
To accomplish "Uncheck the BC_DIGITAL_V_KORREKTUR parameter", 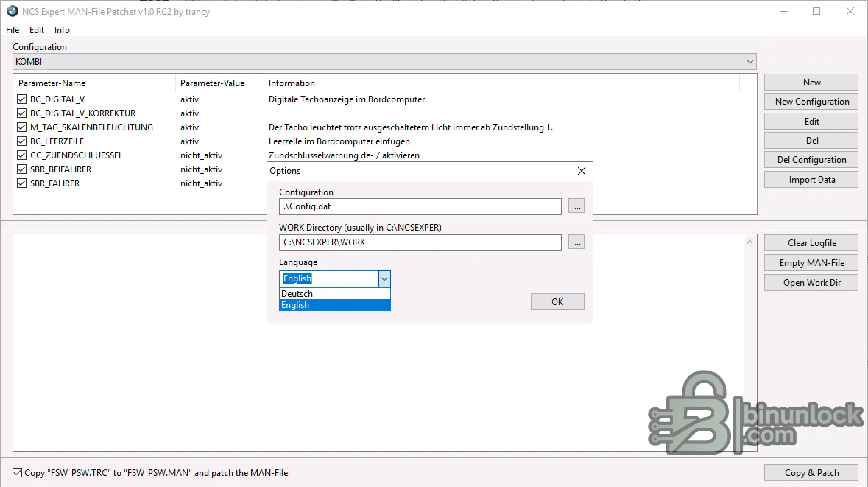I will (22, 113).
